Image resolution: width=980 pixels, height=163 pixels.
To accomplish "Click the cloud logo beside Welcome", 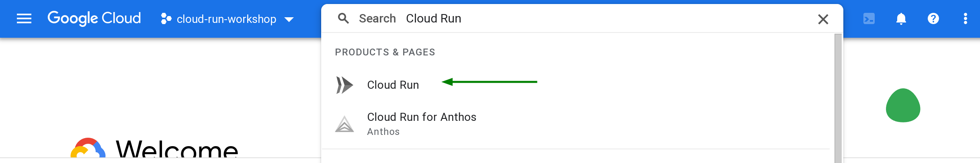I will (x=88, y=149).
